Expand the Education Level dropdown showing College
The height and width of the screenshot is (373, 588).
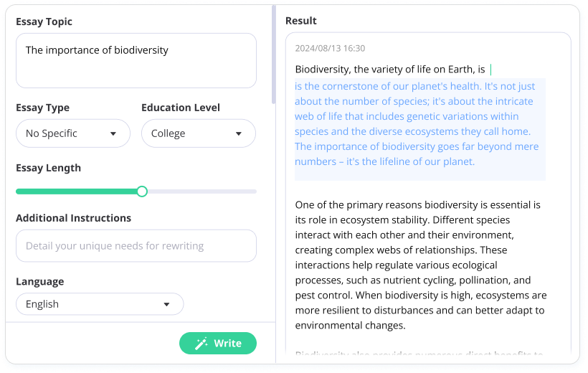click(x=198, y=133)
